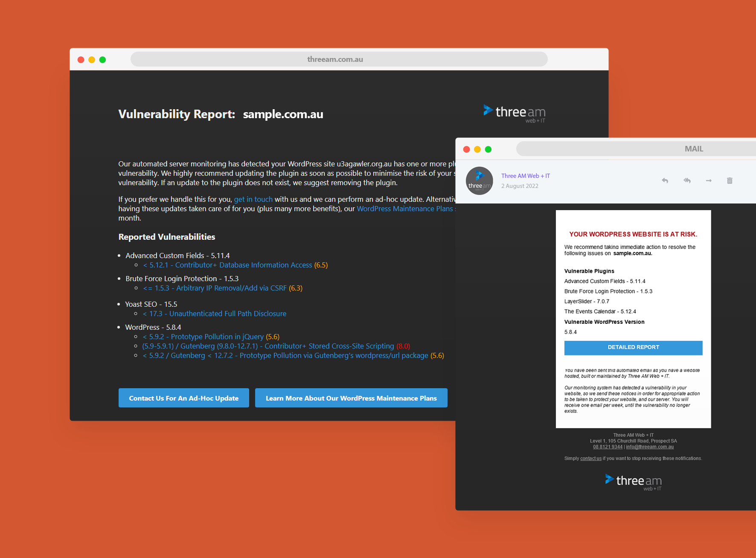The image size is (756, 558).
Task: Click the green maximize dot on the browser window
Action: pos(102,60)
